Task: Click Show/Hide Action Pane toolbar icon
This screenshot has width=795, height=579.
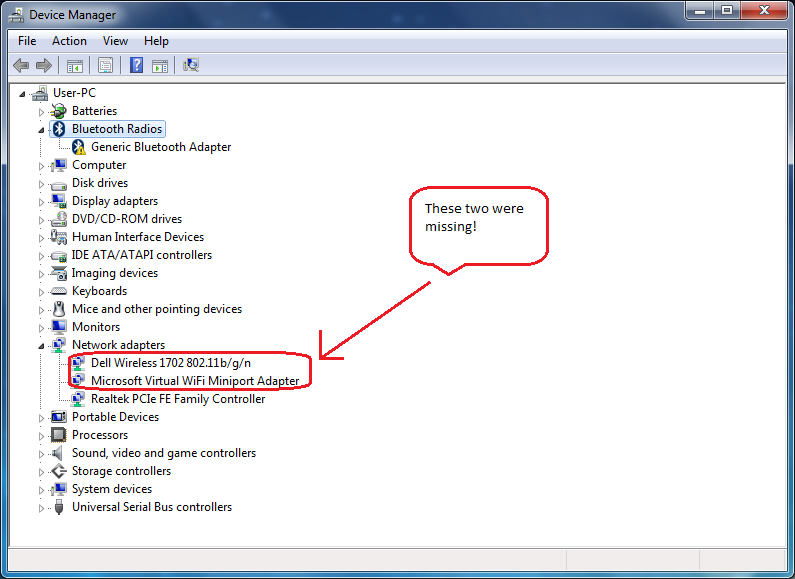Action: point(160,65)
